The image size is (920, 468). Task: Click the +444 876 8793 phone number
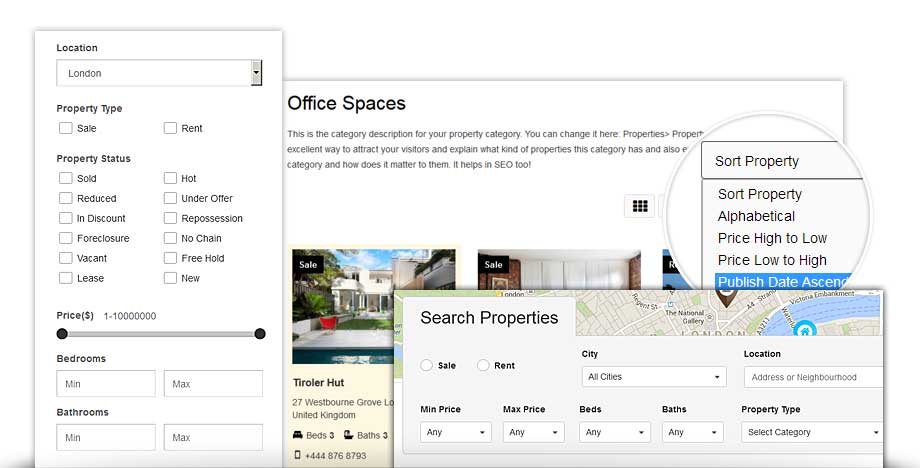[x=335, y=456]
